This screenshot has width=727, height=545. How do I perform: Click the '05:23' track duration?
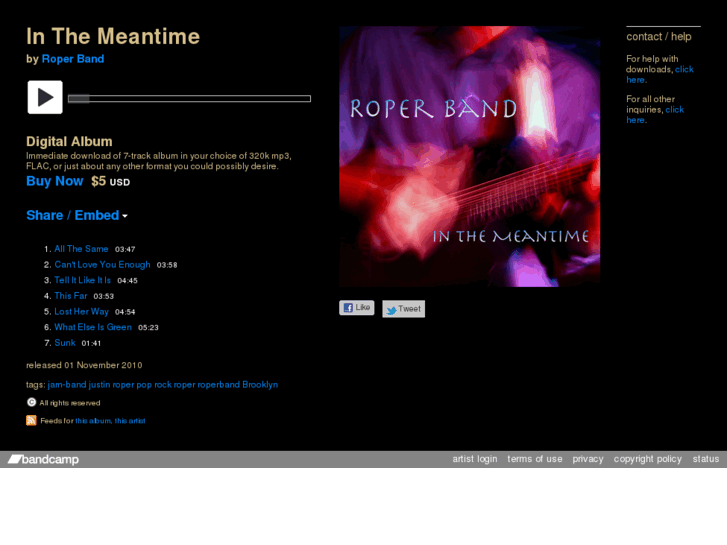pyautogui.click(x=148, y=327)
